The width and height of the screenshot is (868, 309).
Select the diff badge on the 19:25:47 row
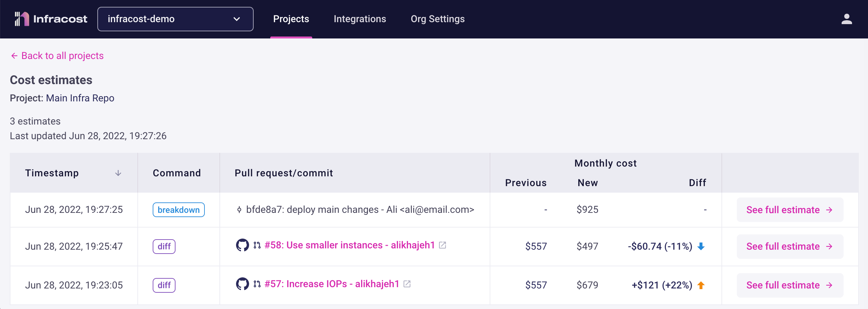[164, 247]
